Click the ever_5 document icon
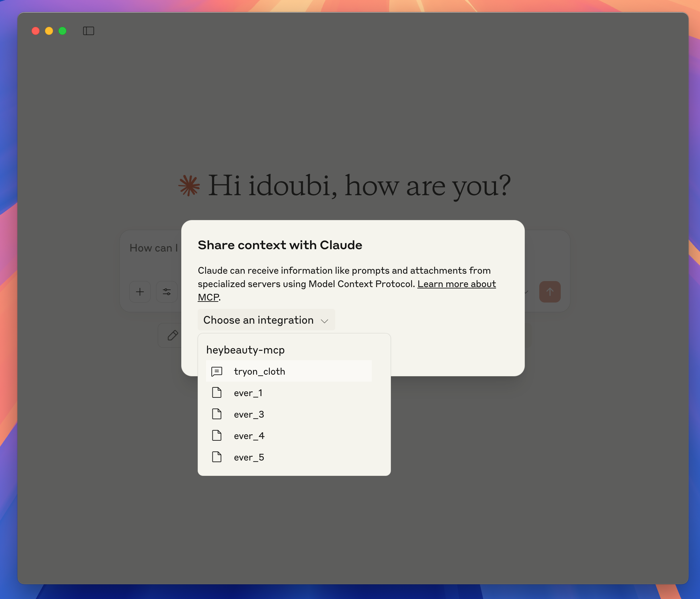700x599 pixels. 216,457
